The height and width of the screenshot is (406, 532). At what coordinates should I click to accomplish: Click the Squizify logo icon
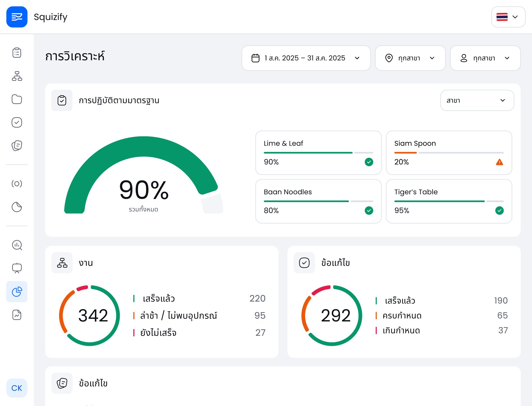pyautogui.click(x=17, y=17)
